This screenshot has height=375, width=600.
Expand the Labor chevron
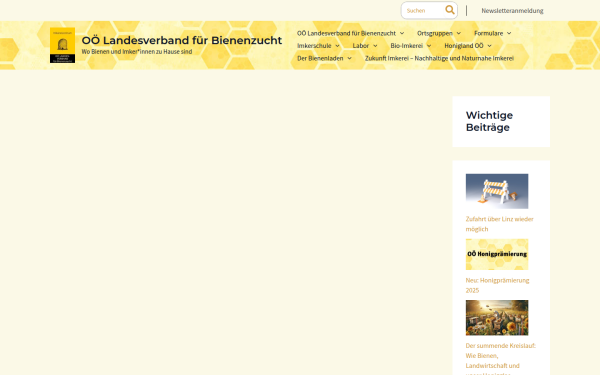[375, 46]
